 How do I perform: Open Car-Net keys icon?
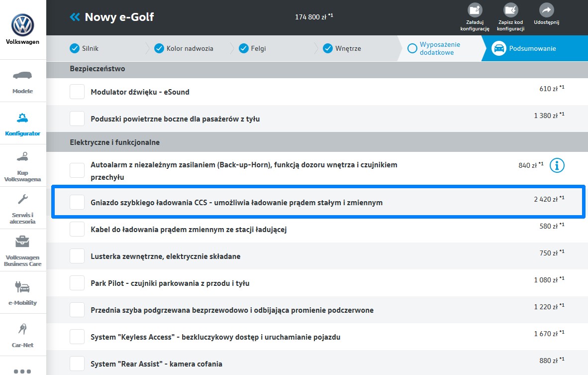pos(22,329)
